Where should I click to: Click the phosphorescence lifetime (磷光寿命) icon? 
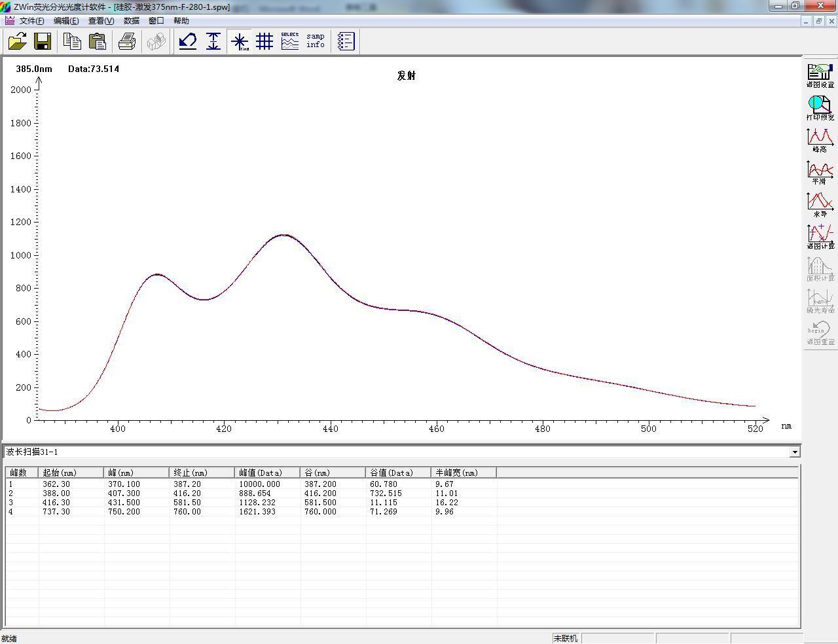pyautogui.click(x=820, y=300)
